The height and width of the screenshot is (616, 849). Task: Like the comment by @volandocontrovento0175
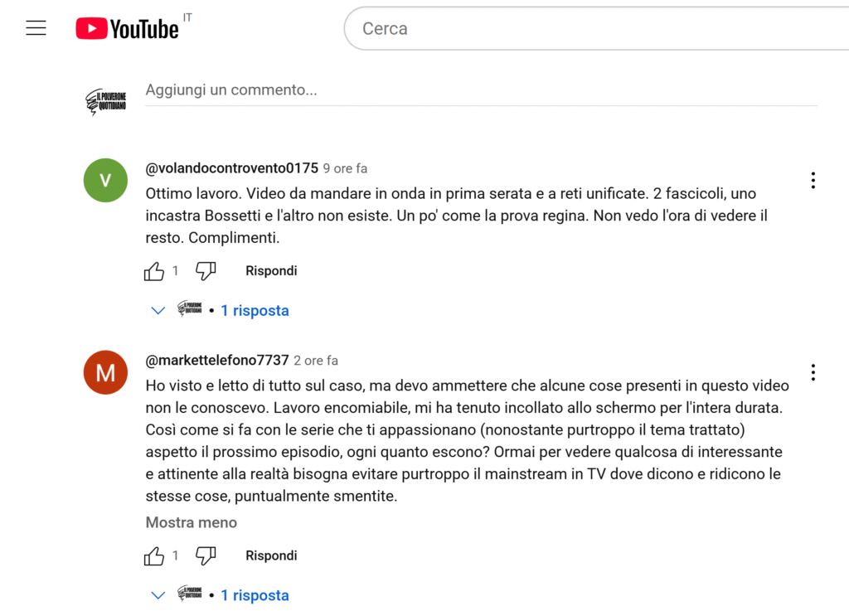point(154,271)
